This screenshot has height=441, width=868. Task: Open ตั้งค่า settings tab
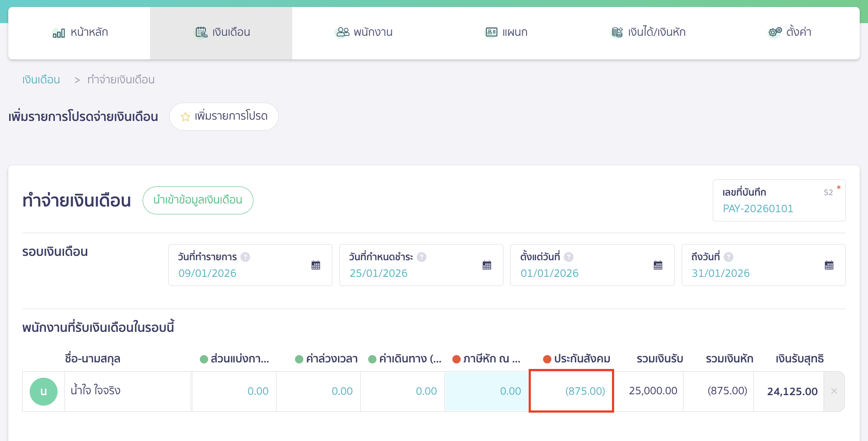point(789,32)
